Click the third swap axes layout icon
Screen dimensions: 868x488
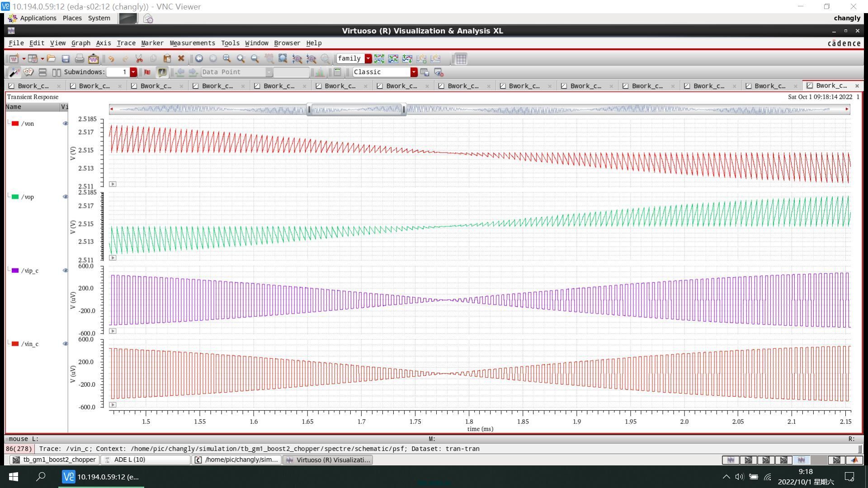[407, 59]
